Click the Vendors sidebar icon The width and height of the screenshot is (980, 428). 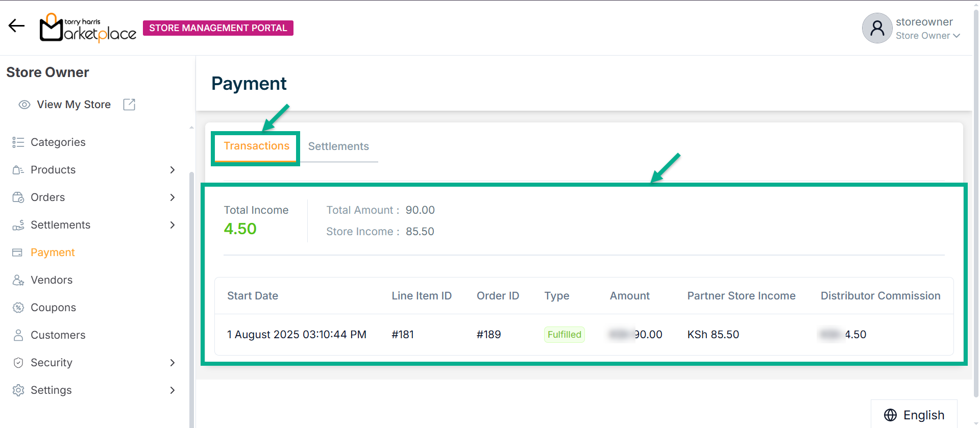18,280
